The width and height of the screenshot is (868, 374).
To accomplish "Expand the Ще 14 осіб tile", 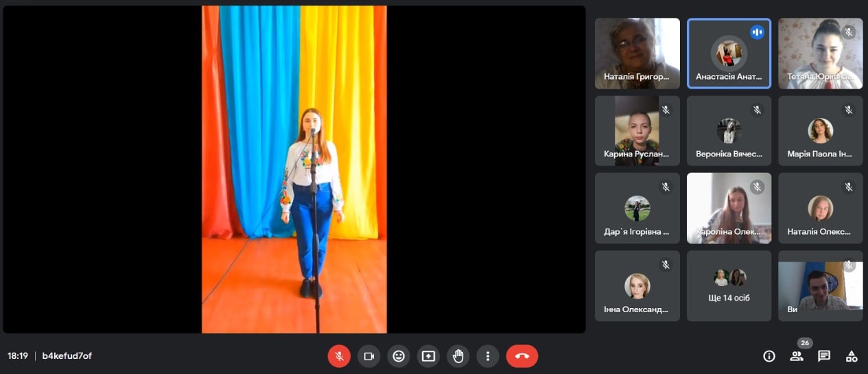I will click(729, 285).
